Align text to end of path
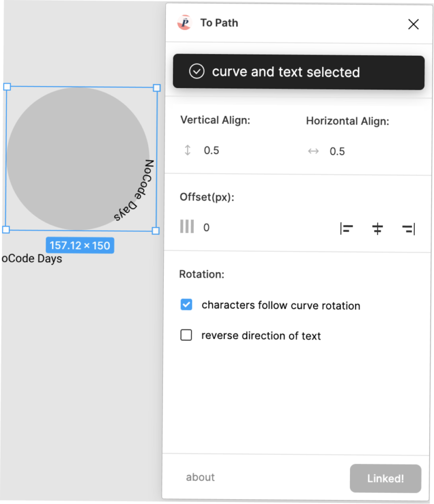This screenshot has height=504, width=434. click(408, 229)
